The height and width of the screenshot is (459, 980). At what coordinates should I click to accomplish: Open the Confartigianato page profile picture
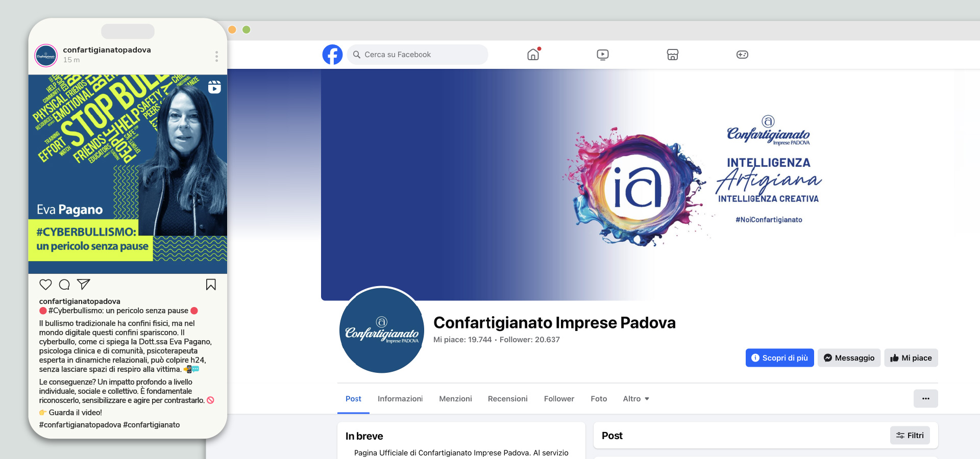pos(382,330)
